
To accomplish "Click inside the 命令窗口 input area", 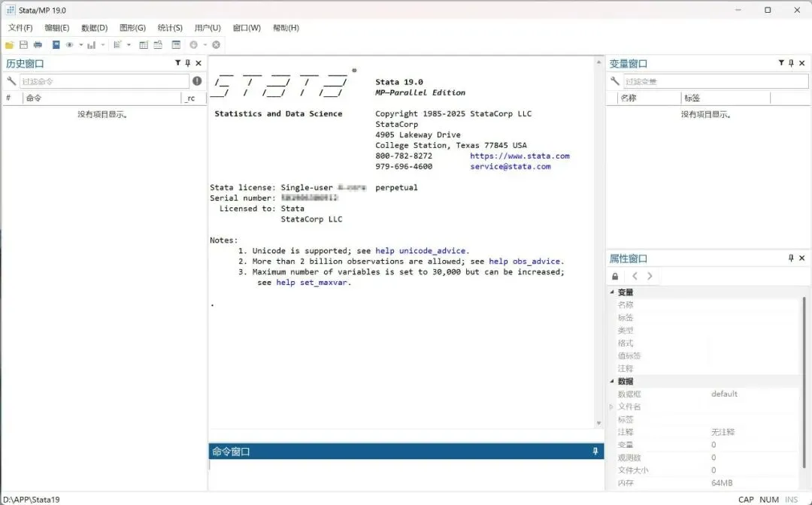I will click(406, 473).
